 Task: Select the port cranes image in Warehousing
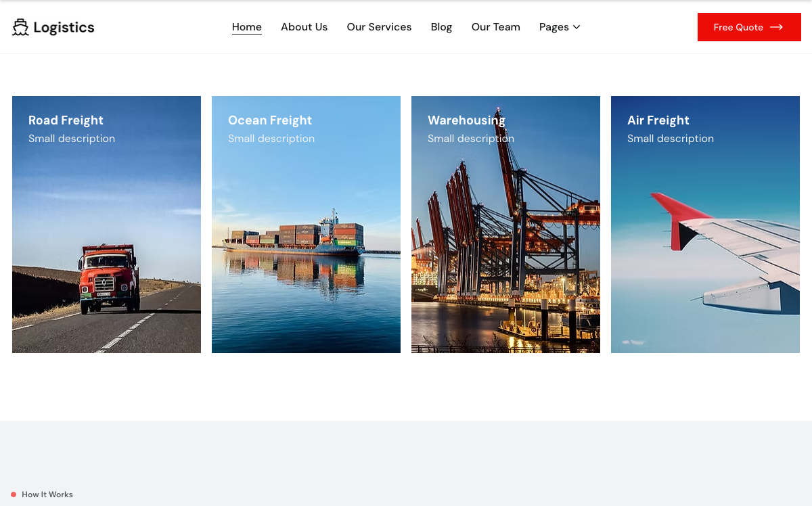click(505, 225)
